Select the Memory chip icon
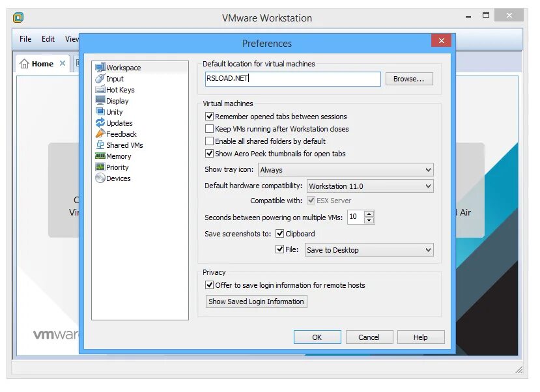This screenshot has height=392, width=540. click(x=100, y=156)
